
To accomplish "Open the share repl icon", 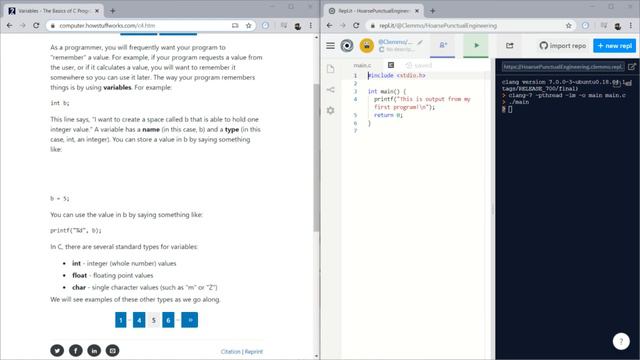I will (509, 46).
